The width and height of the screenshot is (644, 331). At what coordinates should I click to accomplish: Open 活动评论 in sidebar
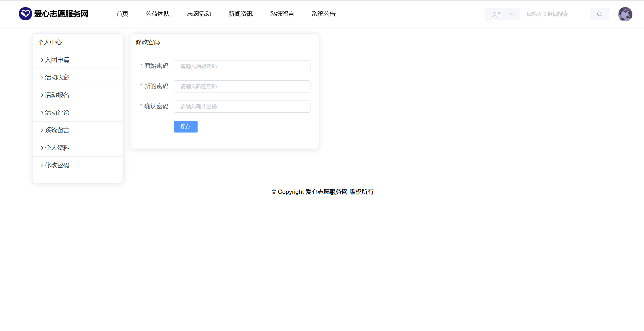click(x=57, y=113)
